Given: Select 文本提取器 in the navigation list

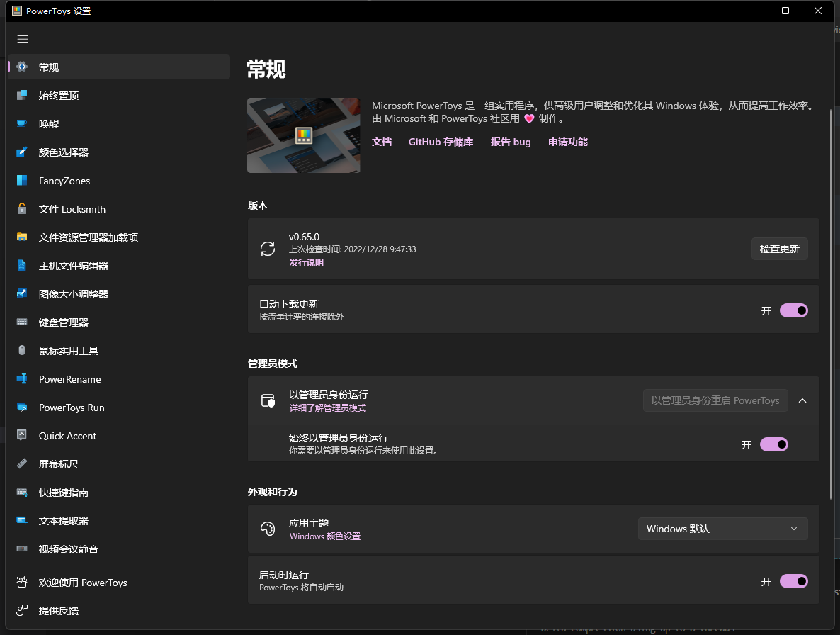Looking at the screenshot, I should click(119, 521).
